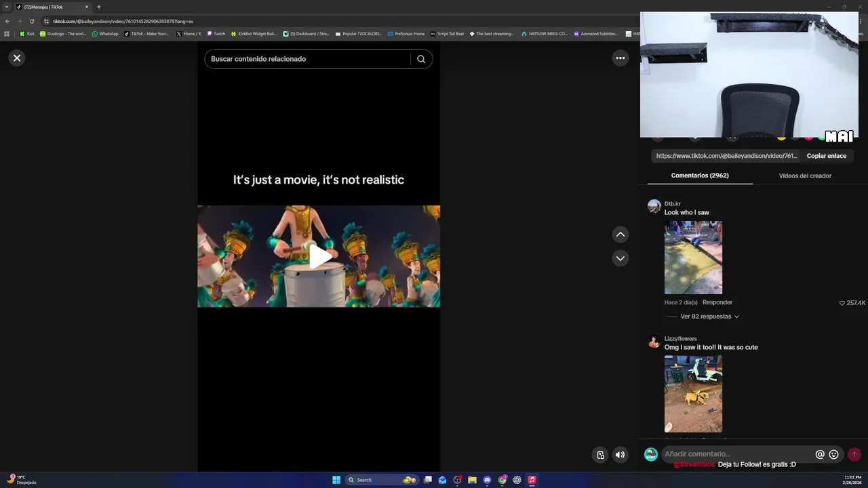Reply to Dtb.kr's comment via Responder
This screenshot has width=868, height=488.
click(x=717, y=302)
